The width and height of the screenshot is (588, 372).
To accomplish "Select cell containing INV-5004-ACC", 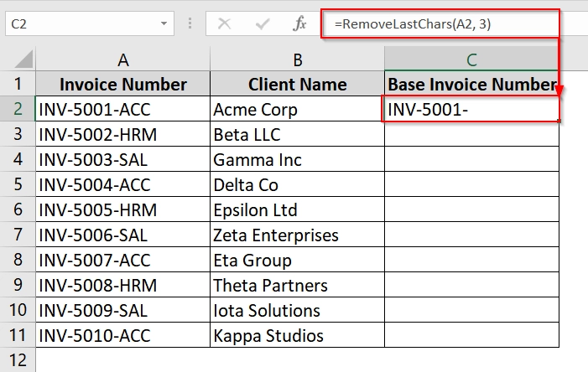I will coord(123,184).
